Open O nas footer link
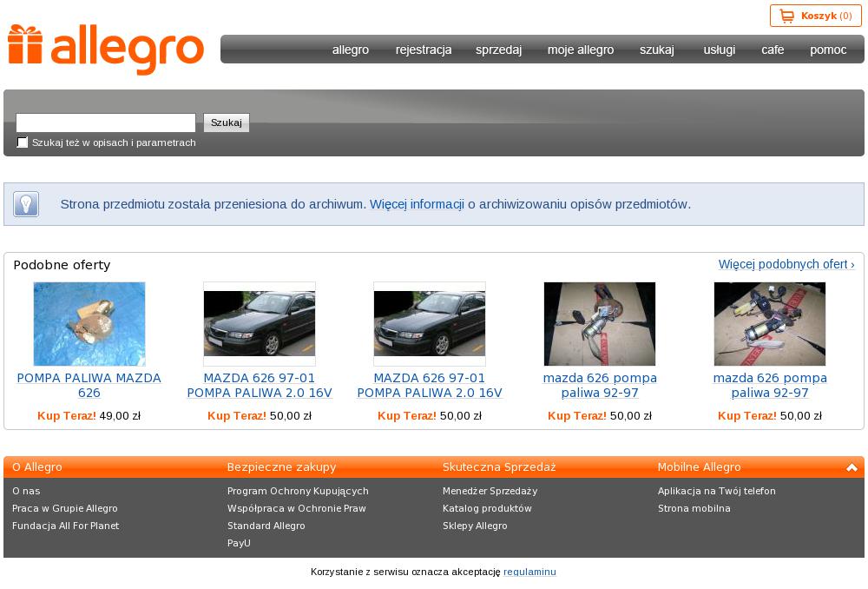The image size is (868, 589). coord(26,491)
